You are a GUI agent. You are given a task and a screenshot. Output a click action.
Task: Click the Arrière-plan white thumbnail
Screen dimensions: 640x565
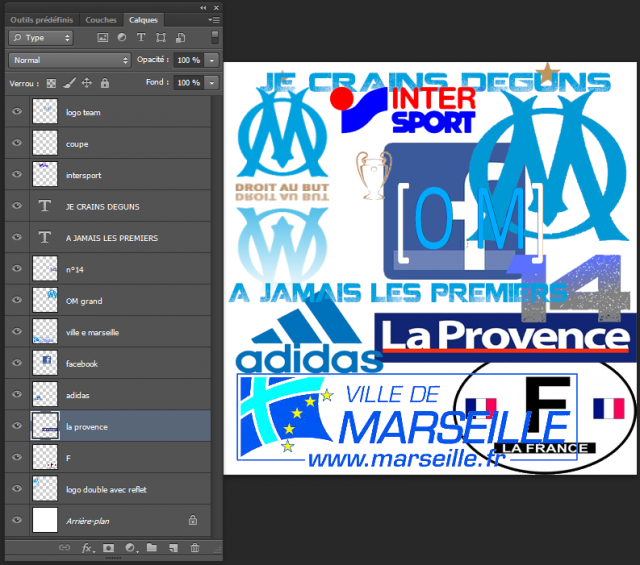pos(45,520)
